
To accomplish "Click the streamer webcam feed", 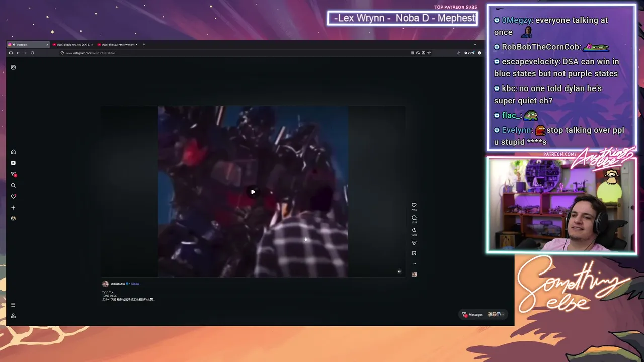I will [x=561, y=205].
